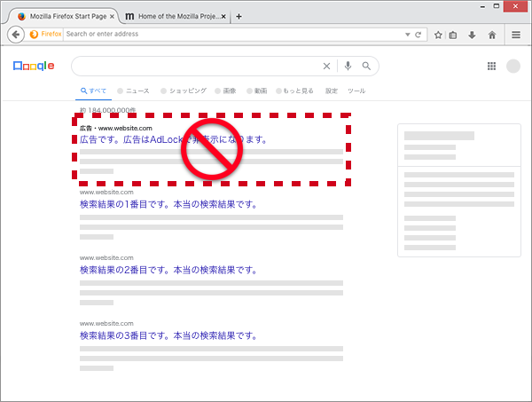Show bookmarks list clipboard icon
The width and height of the screenshot is (532, 402).
[x=453, y=35]
